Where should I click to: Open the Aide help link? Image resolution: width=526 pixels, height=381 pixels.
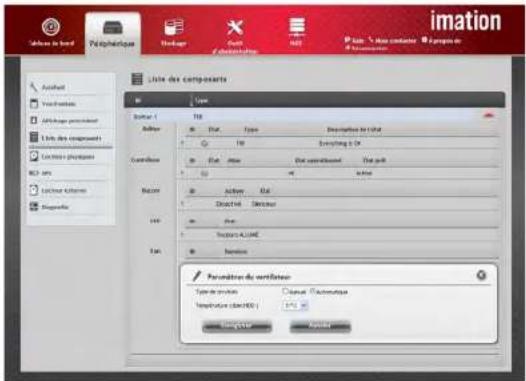point(354,41)
